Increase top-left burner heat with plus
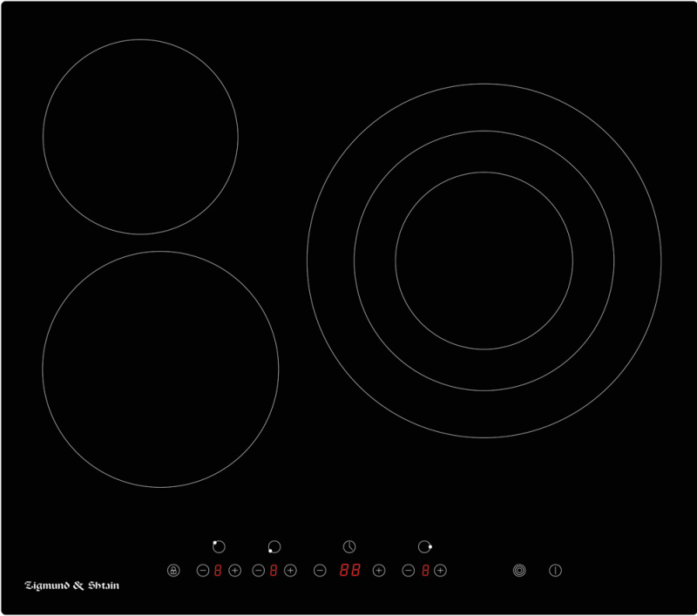Screen dimensions: 697x616 (234, 571)
